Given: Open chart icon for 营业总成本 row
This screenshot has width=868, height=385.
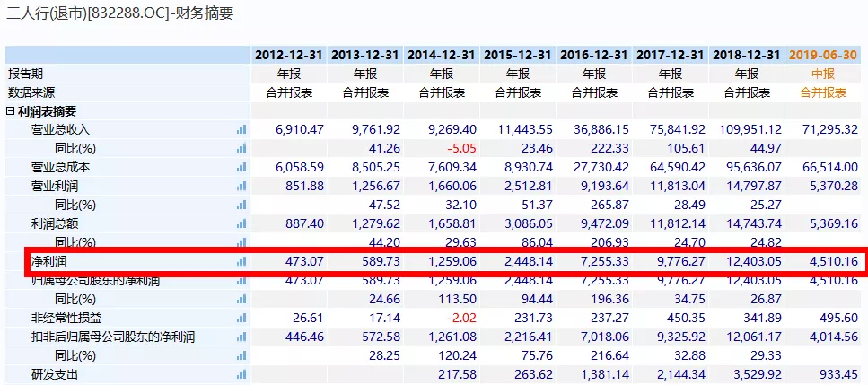Looking at the screenshot, I should (x=241, y=168).
